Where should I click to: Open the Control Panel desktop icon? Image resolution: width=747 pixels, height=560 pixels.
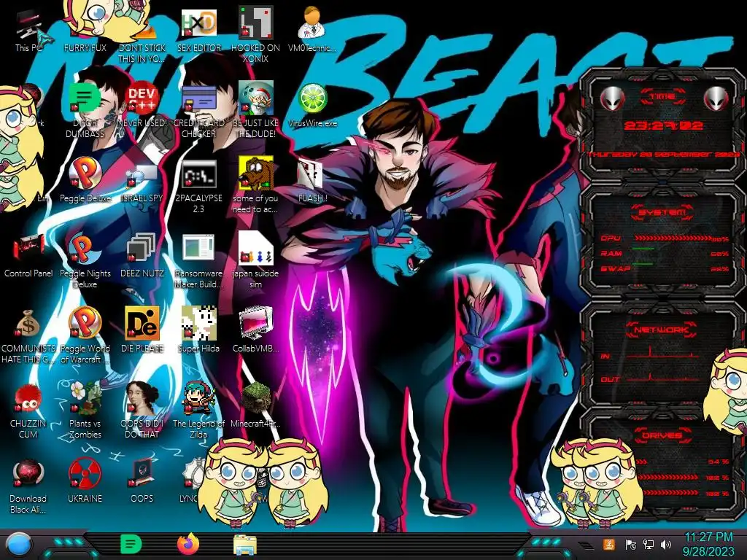28,256
